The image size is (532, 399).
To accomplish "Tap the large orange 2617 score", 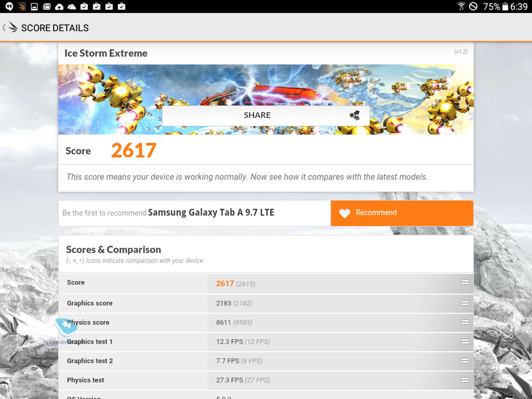I will 133,150.
